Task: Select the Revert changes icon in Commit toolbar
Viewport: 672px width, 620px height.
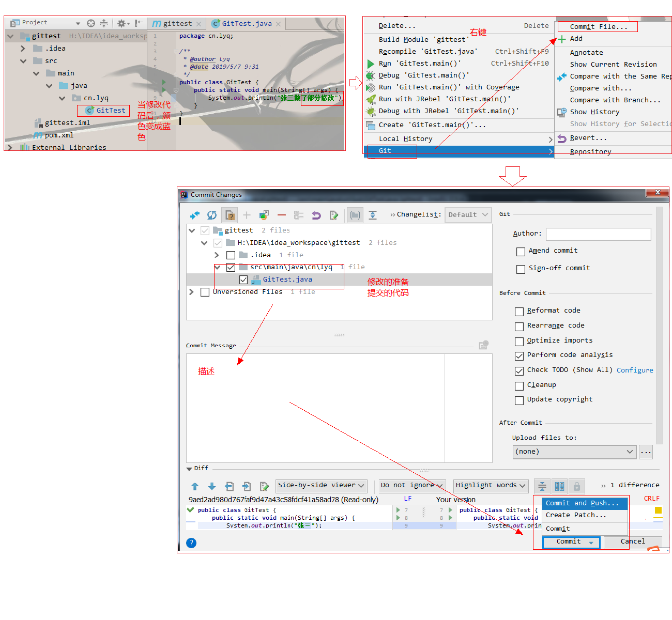Action: (316, 214)
